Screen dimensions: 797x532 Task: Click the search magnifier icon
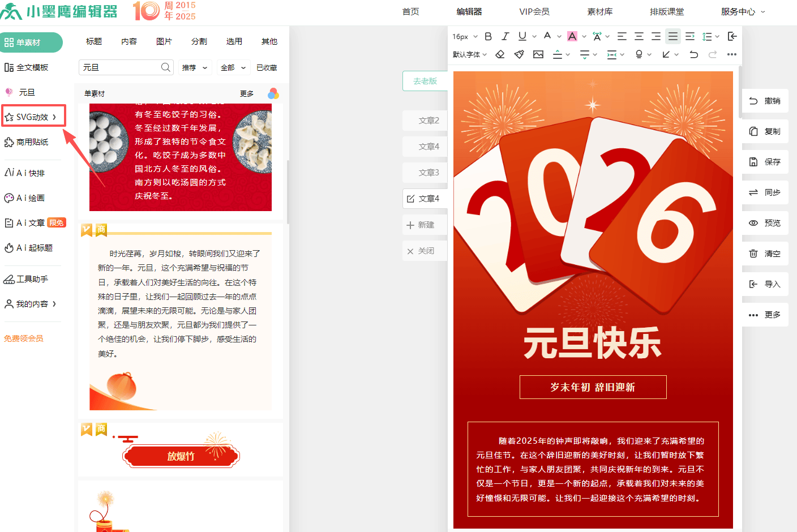click(165, 67)
